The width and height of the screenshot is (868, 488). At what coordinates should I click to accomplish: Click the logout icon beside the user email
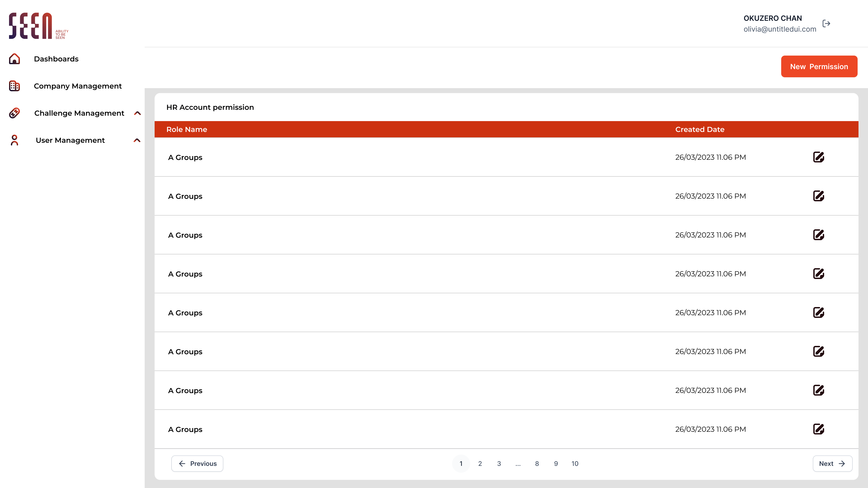[x=826, y=23]
